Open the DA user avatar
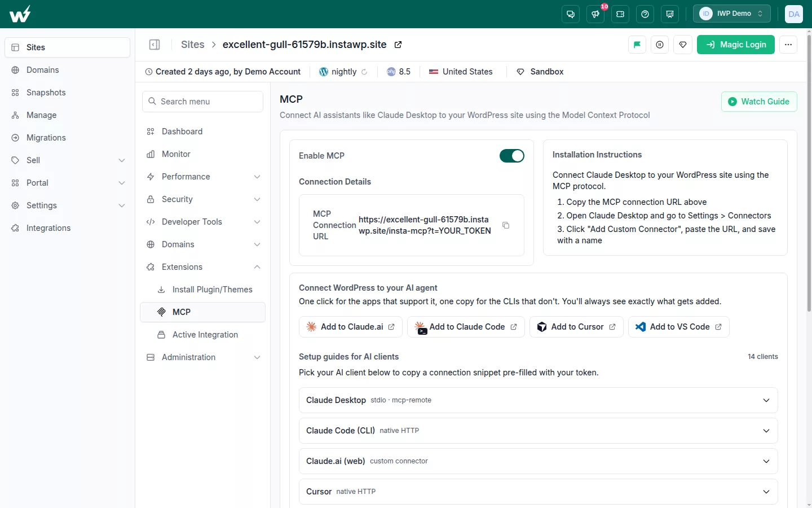 click(x=794, y=14)
